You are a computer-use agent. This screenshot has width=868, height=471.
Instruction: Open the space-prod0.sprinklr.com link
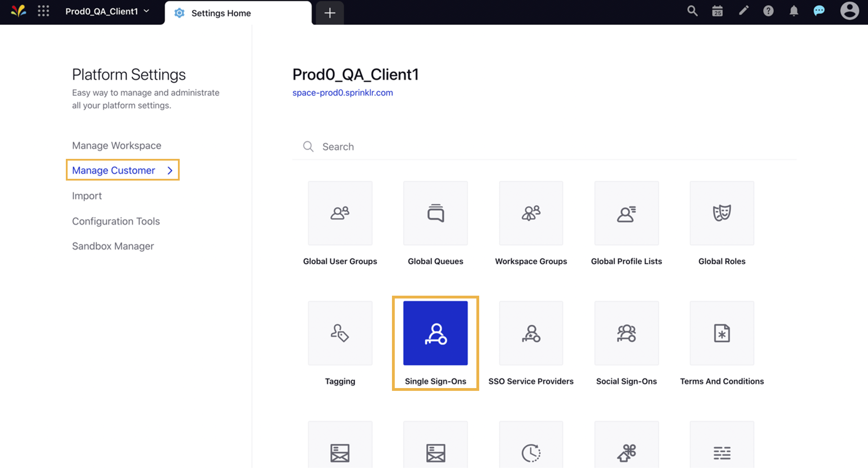[x=343, y=93]
